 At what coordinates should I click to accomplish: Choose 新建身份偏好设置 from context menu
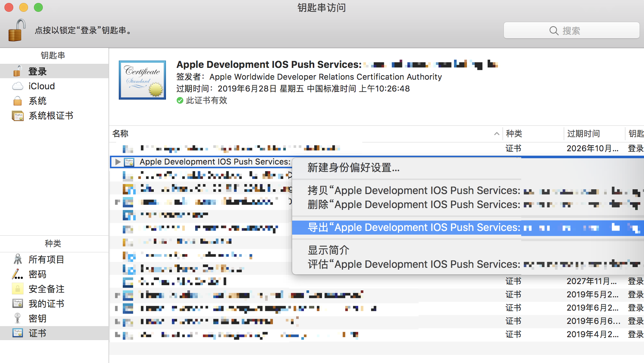[353, 168]
